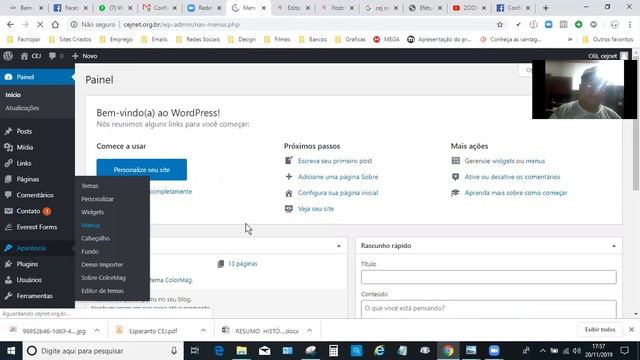Select Fundo in Aparência flyout
Screen dimensions: 640x360
[x=90, y=251]
